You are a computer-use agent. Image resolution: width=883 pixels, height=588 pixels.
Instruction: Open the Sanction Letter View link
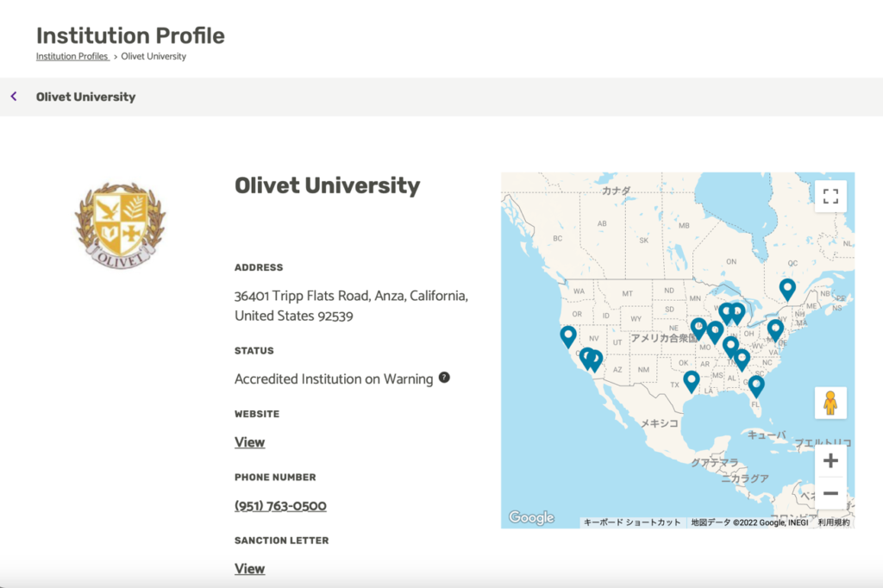pos(249,569)
